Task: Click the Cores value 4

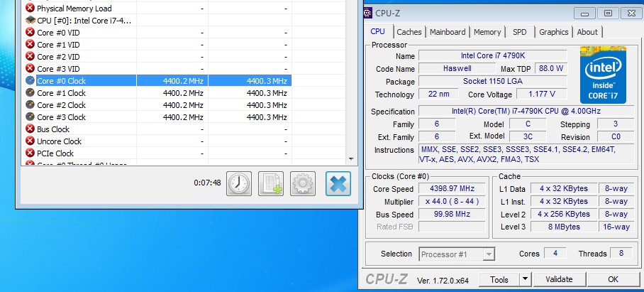Action: point(555,253)
